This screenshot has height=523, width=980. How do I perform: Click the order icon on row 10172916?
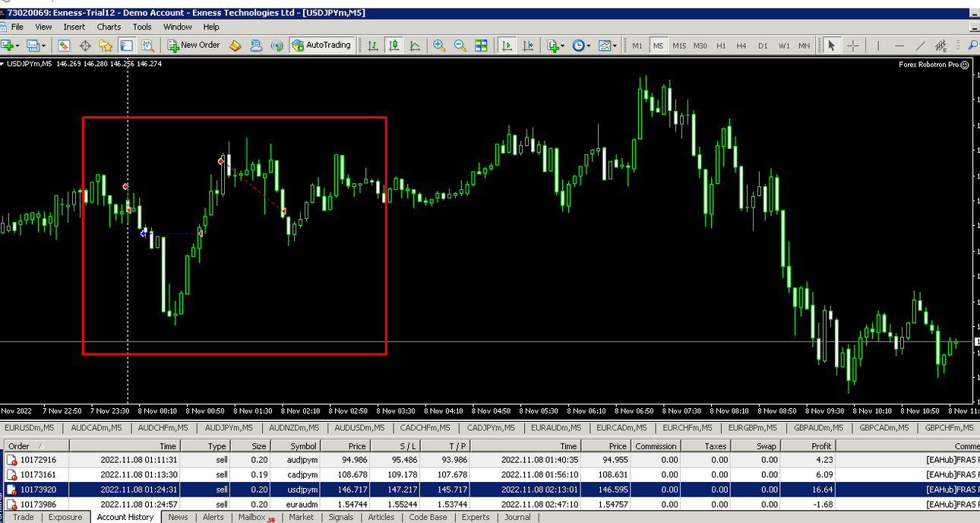point(11,460)
